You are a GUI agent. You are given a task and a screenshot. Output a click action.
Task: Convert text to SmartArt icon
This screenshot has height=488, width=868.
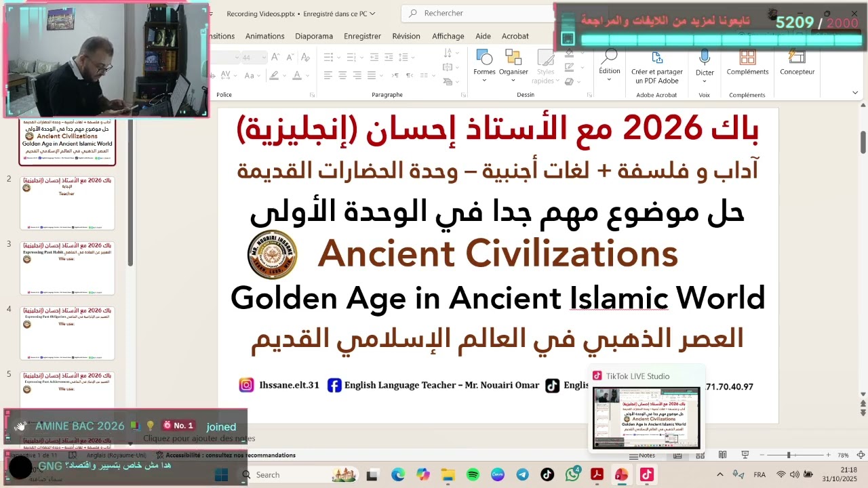pyautogui.click(x=450, y=81)
